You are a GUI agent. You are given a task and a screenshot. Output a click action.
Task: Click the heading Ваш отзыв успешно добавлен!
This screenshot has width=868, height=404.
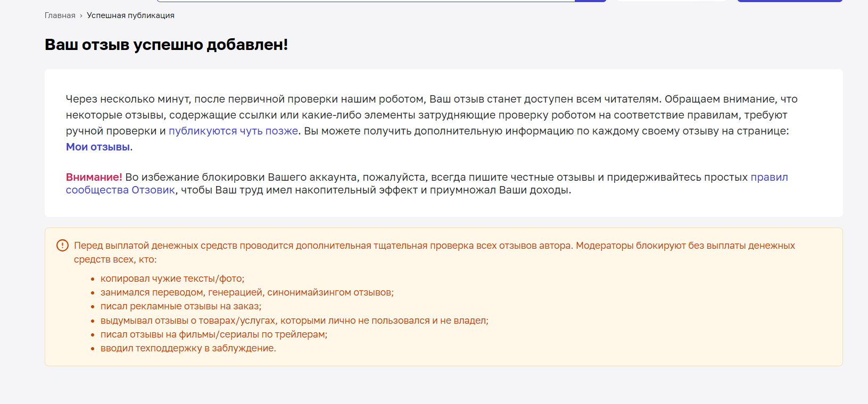[x=166, y=45]
